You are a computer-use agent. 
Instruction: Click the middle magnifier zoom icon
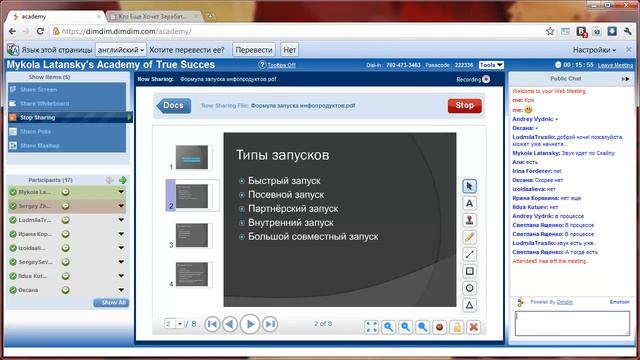(405, 327)
